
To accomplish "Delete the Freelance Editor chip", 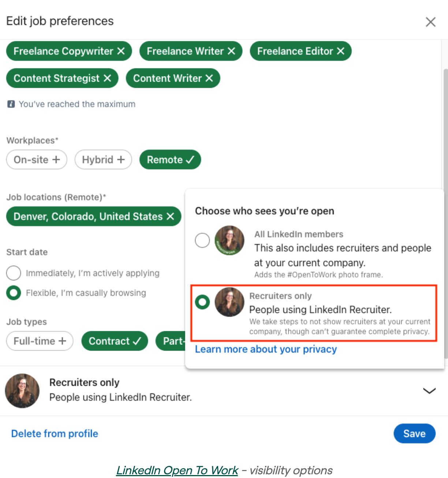I will coord(341,51).
